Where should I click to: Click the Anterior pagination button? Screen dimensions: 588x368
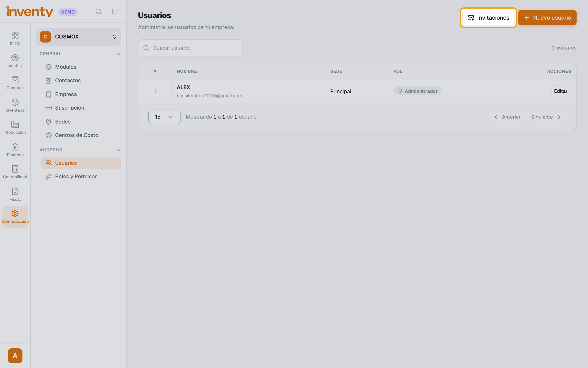[x=506, y=117]
